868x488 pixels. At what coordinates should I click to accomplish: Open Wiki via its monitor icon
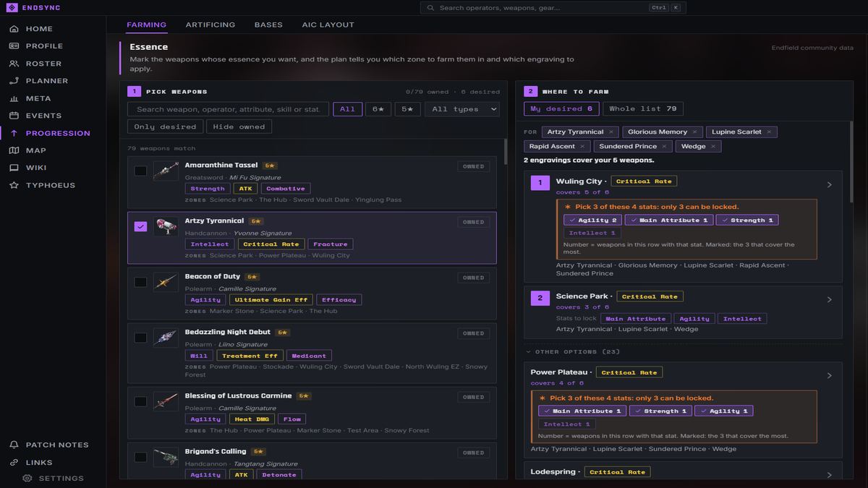pyautogui.click(x=14, y=168)
